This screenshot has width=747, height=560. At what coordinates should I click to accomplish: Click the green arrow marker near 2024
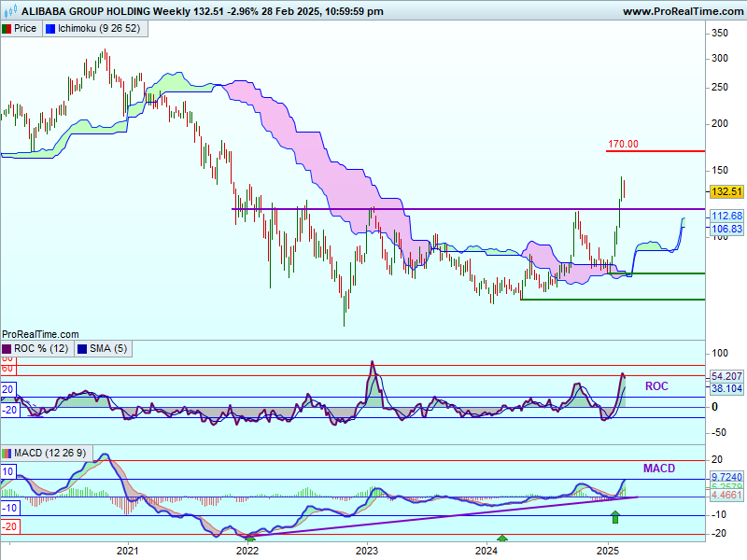[502, 538]
